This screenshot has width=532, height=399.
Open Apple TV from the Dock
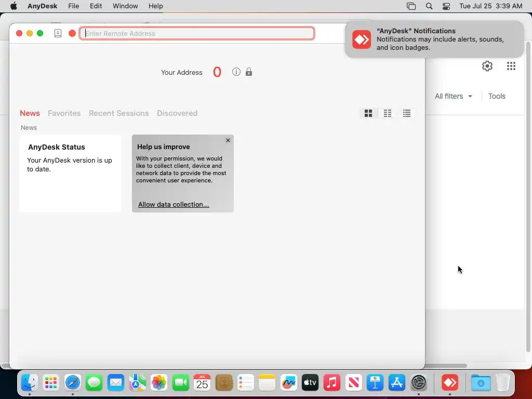click(310, 383)
